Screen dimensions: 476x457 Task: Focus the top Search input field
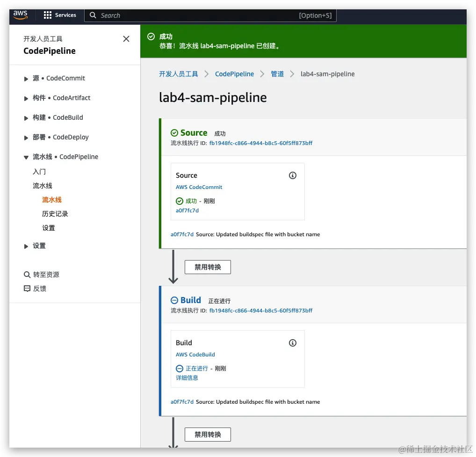point(210,15)
